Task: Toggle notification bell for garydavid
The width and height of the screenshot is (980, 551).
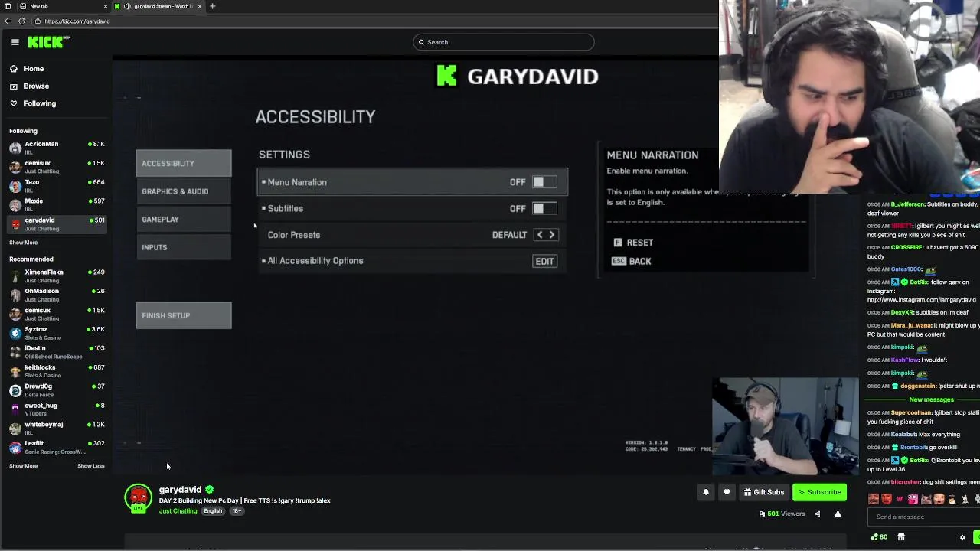Action: [x=706, y=492]
